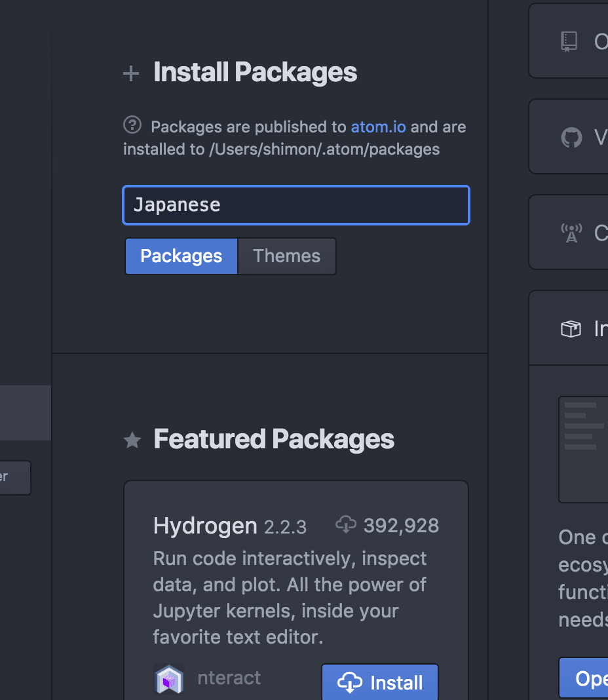Open the nteract author link
Viewport: 608px width, 700px height.
[x=229, y=678]
